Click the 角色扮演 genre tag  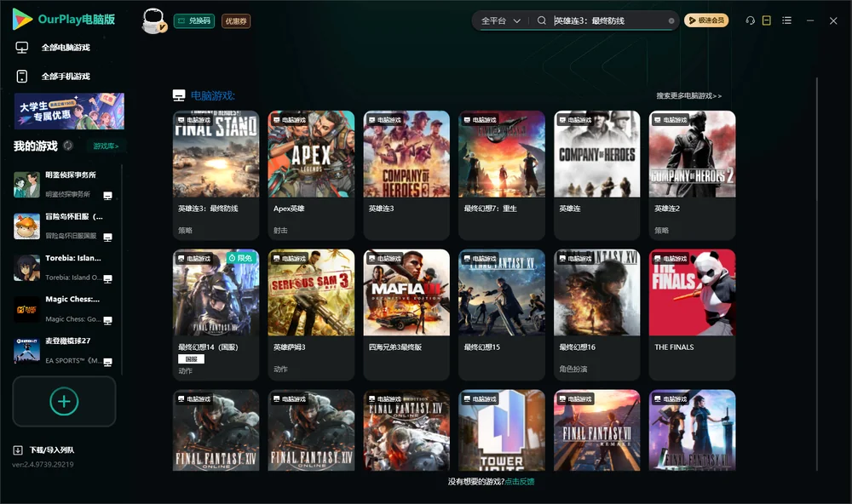pyautogui.click(x=573, y=369)
